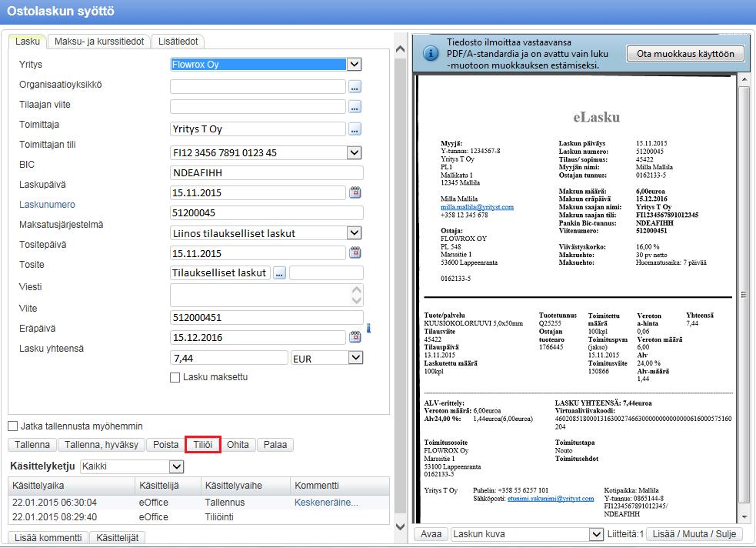Click the Tallenna, hyväksy button

tap(102, 445)
